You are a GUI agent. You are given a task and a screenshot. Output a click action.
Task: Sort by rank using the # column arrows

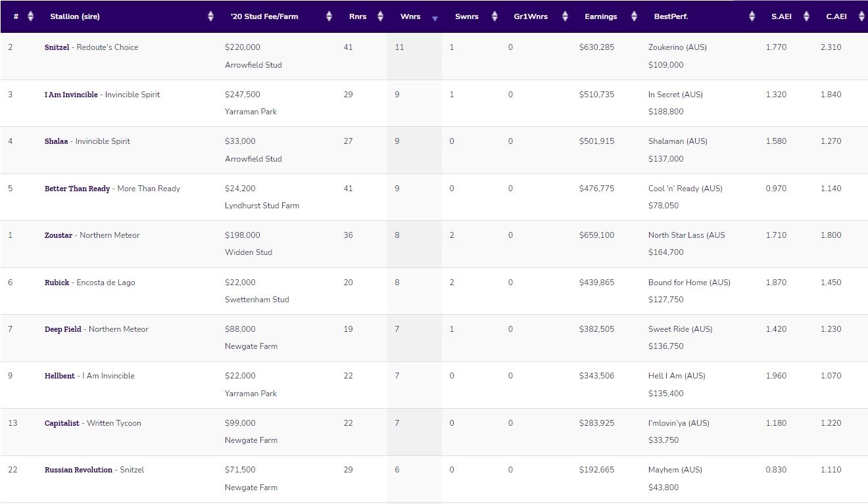click(x=30, y=16)
